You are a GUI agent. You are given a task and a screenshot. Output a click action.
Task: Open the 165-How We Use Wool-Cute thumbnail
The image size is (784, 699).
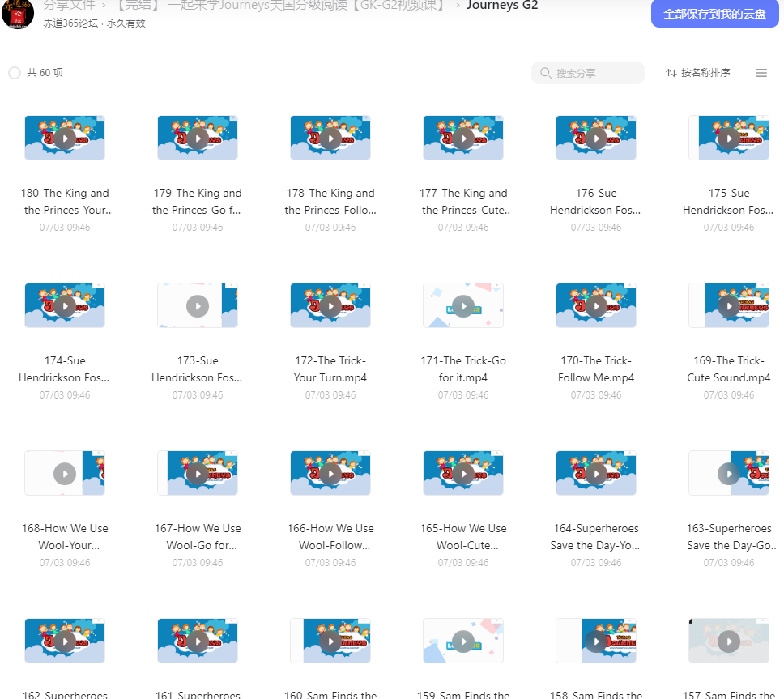(x=463, y=473)
